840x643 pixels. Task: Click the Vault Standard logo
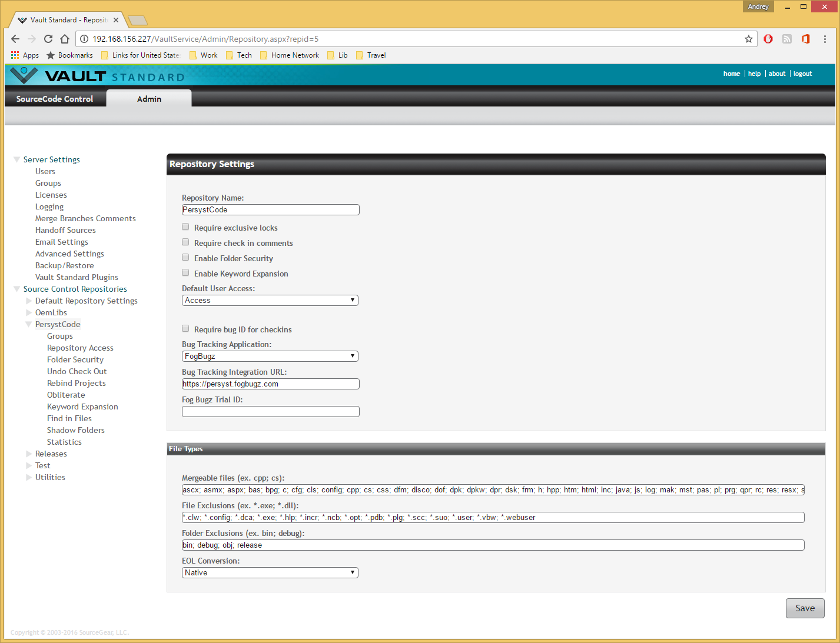98,76
